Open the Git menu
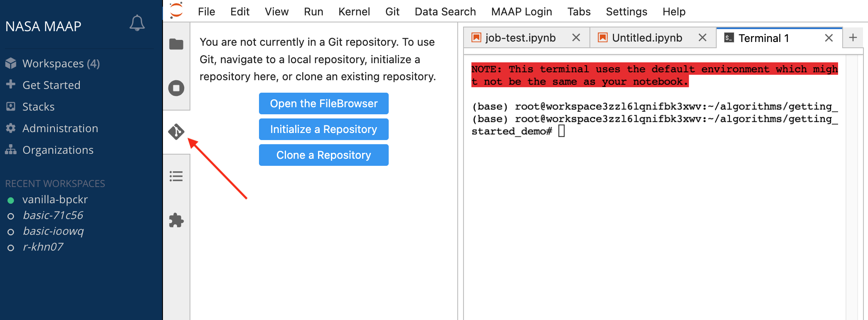This screenshot has height=320, width=868. pos(392,12)
